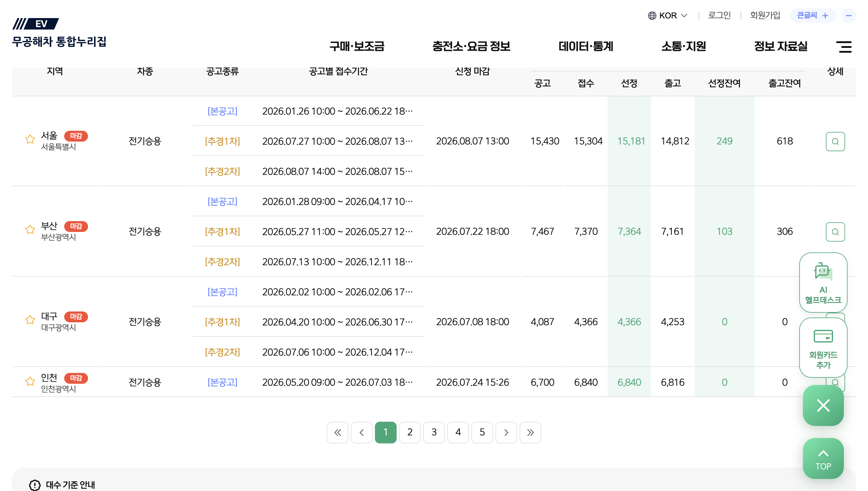Click 서울 마감 status badge
Viewport: 868px width, 491px height.
coord(76,136)
